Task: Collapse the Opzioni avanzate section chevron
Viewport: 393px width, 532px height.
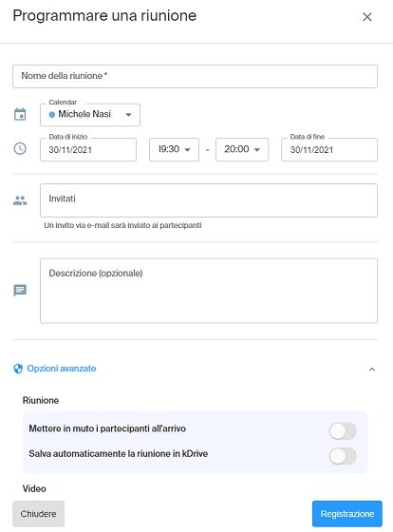Action: click(372, 370)
